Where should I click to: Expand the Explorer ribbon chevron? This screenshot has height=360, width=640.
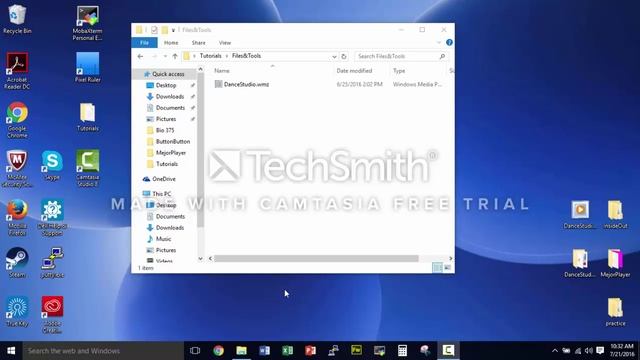(x=439, y=42)
